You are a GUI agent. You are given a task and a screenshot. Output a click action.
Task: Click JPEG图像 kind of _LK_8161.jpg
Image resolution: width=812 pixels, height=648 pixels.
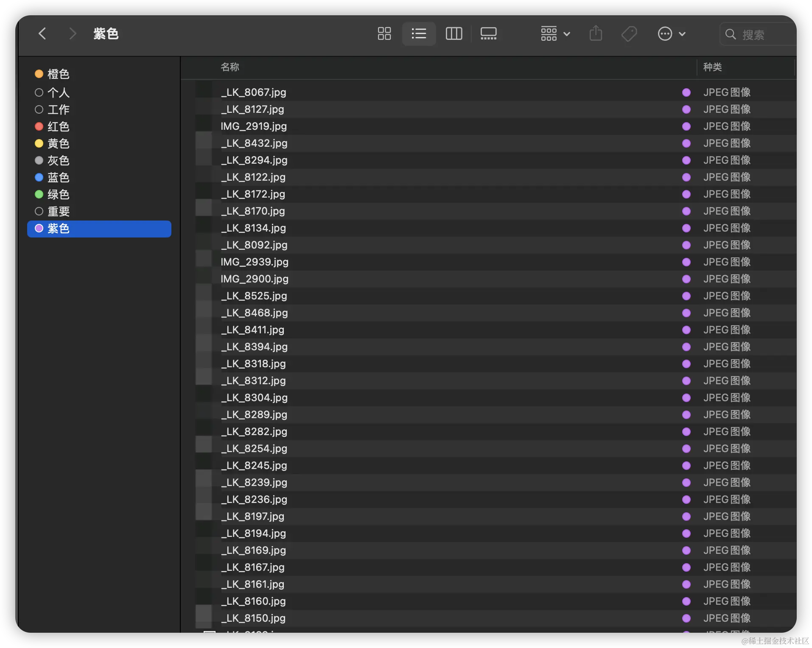point(727,584)
